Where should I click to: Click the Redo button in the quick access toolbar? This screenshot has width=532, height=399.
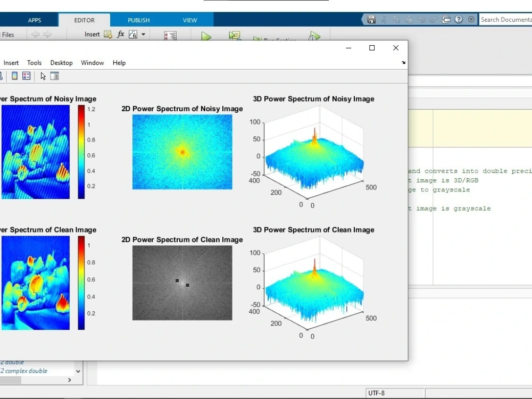point(435,19)
